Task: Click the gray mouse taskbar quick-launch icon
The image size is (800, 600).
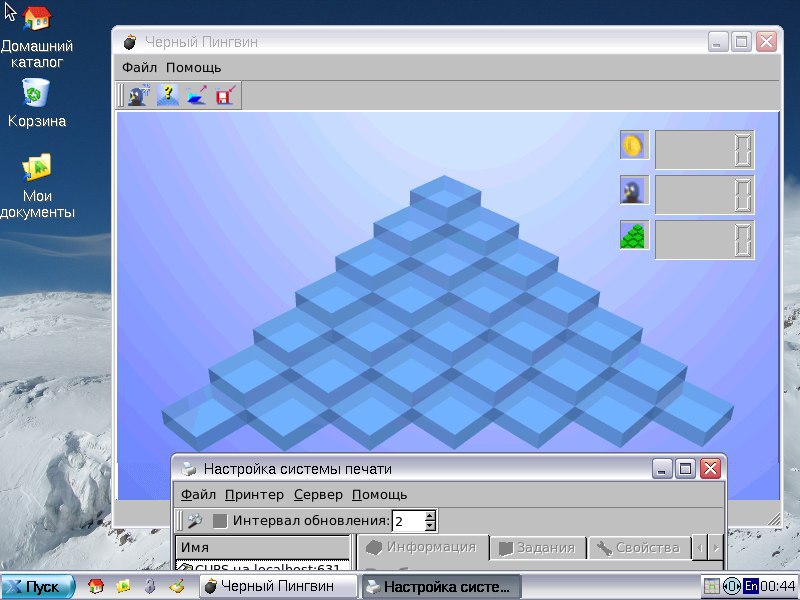Action: (x=149, y=586)
